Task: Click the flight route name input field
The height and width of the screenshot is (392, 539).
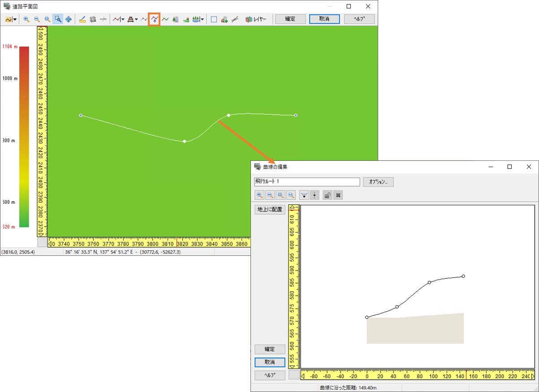Action: coord(307,182)
